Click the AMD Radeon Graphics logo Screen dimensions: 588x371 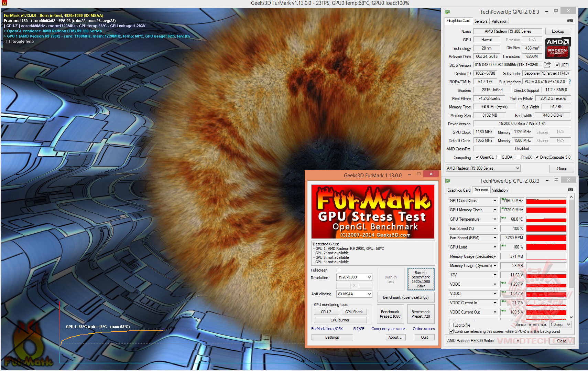coord(557,48)
